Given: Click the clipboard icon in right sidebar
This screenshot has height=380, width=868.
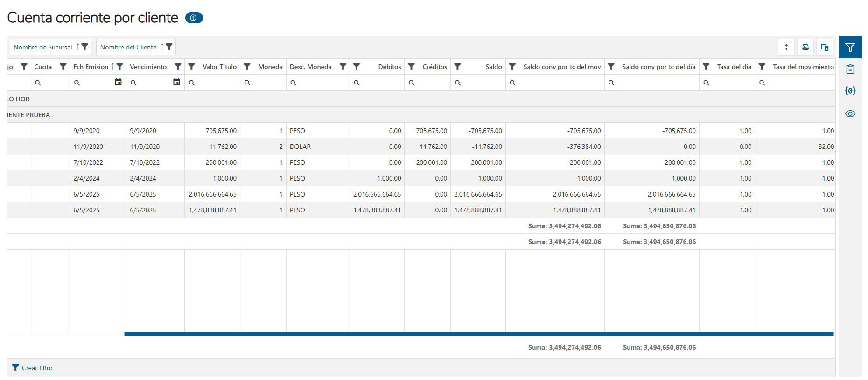Looking at the screenshot, I should pos(850,70).
